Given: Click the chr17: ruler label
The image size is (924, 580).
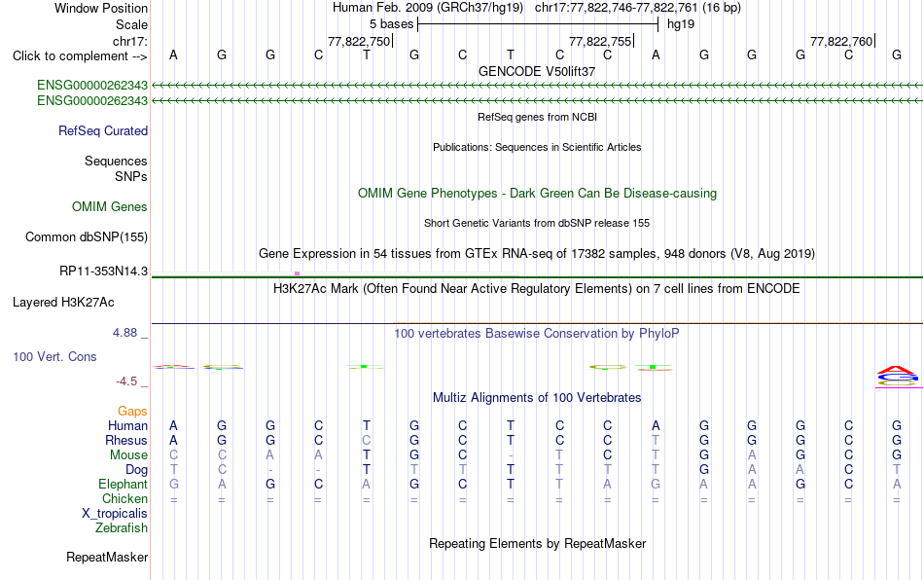Looking at the screenshot, I should click(130, 41).
